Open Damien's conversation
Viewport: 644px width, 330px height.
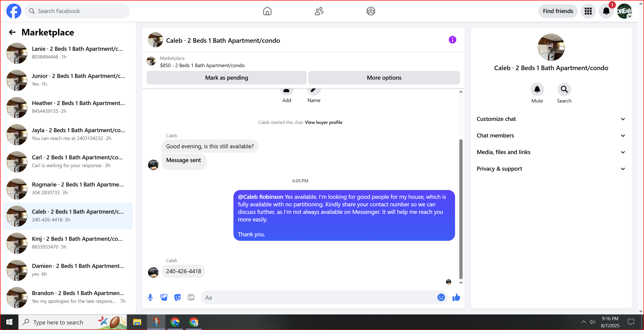point(68,270)
